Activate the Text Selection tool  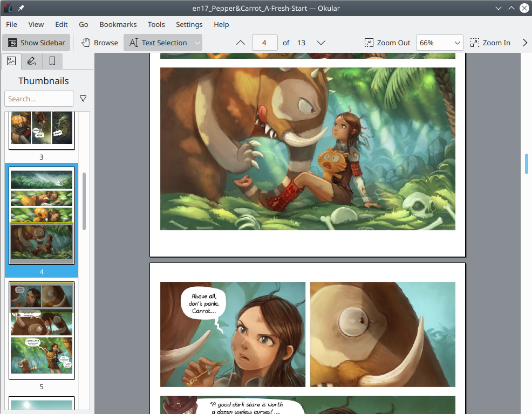point(158,43)
